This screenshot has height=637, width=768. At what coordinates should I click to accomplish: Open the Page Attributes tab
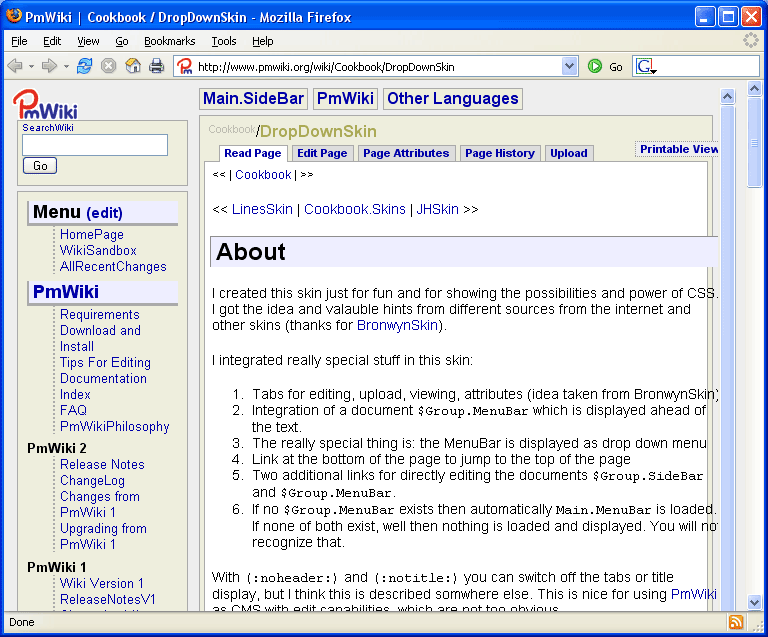[x=406, y=153]
